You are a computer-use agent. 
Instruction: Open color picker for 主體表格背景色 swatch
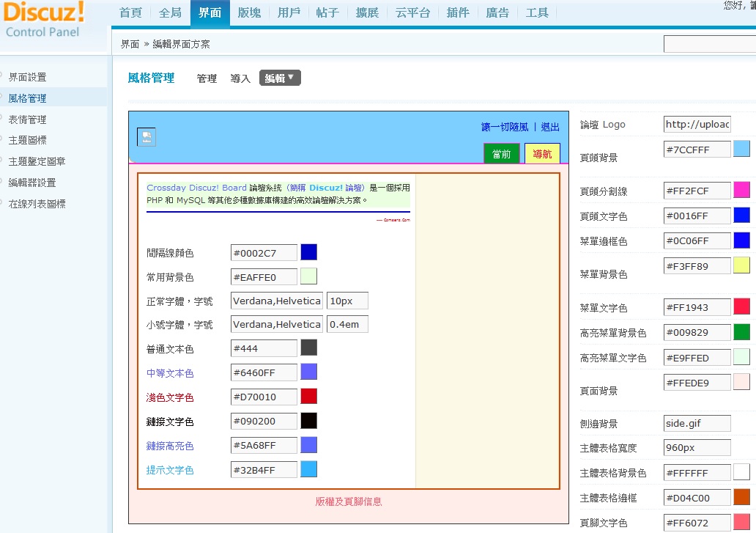(741, 472)
